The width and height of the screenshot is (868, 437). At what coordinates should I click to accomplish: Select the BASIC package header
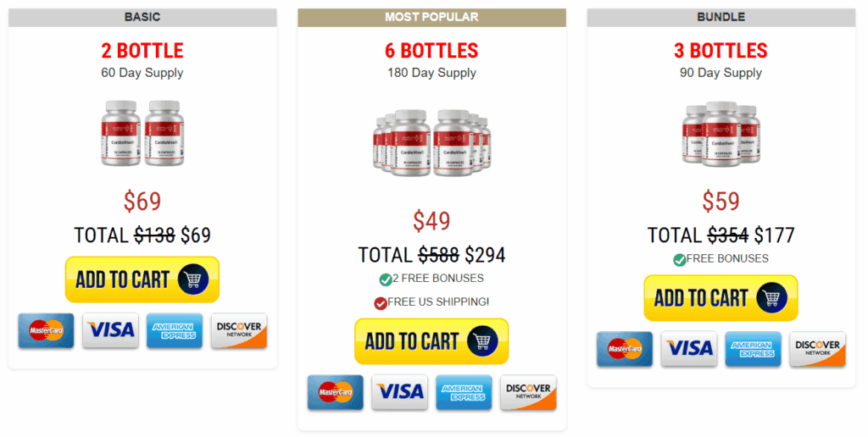tap(142, 17)
